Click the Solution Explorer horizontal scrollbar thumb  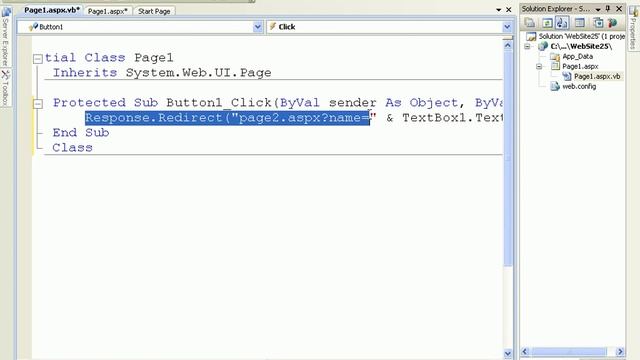[x=568, y=351]
